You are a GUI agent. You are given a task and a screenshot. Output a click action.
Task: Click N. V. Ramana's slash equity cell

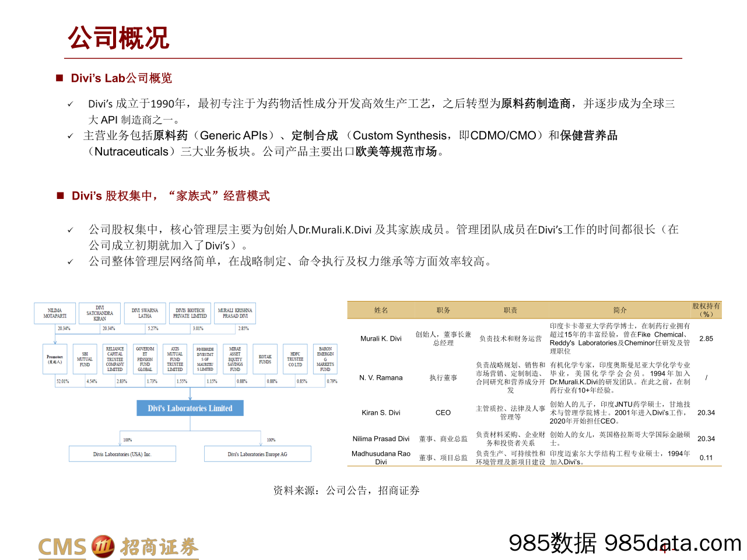pyautogui.click(x=706, y=378)
